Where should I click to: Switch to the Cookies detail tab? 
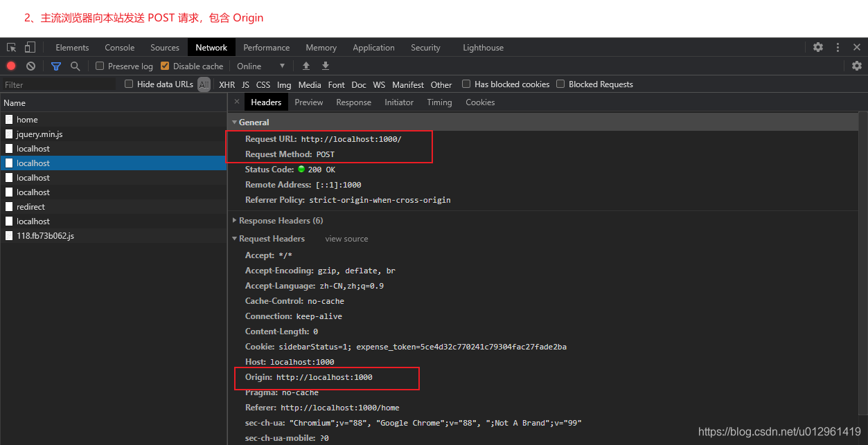tap(480, 102)
